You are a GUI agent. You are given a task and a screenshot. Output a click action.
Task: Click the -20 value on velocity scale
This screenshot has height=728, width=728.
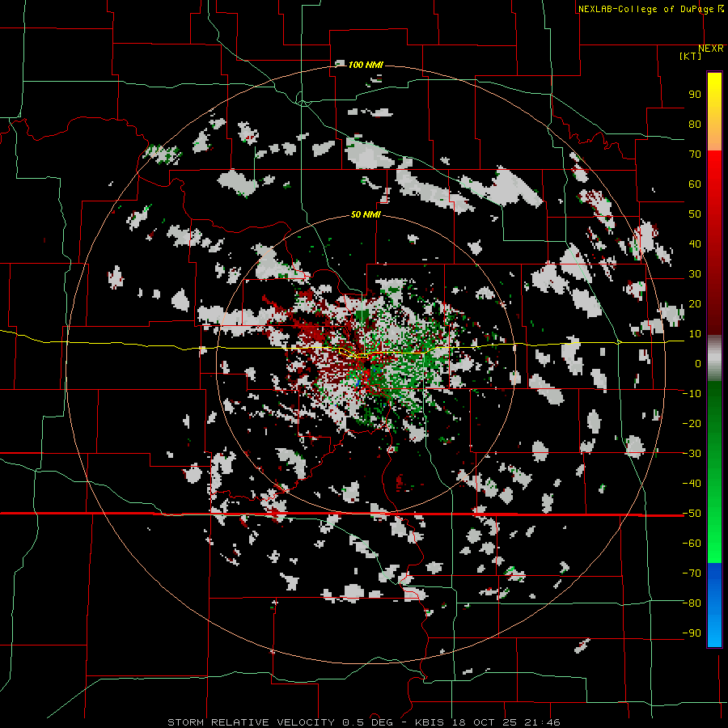pyautogui.click(x=692, y=424)
